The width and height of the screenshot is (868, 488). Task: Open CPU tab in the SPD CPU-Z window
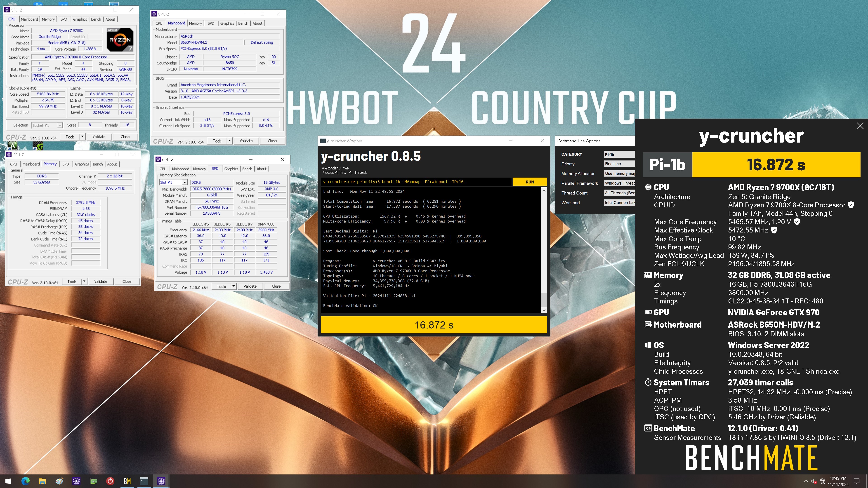pyautogui.click(x=163, y=169)
